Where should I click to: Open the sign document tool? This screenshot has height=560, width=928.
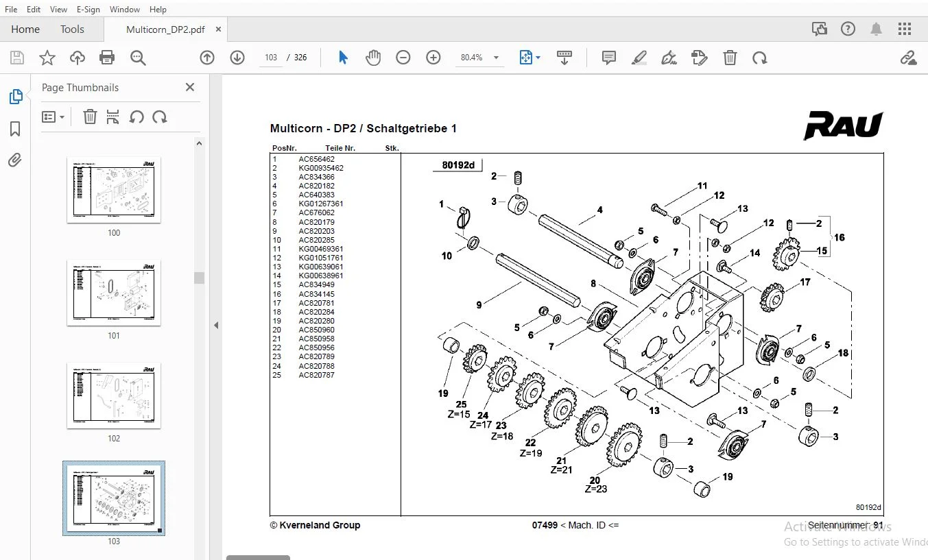[x=669, y=58]
